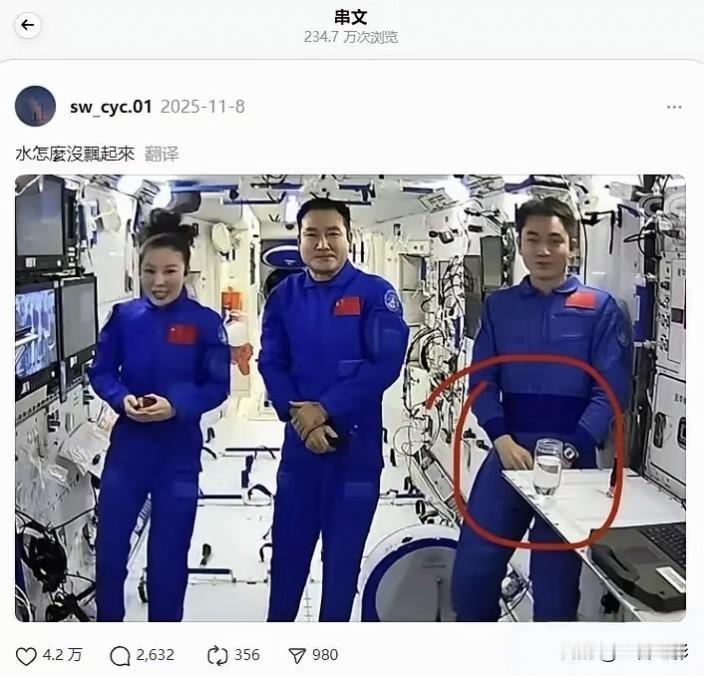This screenshot has width=704, height=676.
Task: Like the post with the heart icon
Action: [26, 656]
